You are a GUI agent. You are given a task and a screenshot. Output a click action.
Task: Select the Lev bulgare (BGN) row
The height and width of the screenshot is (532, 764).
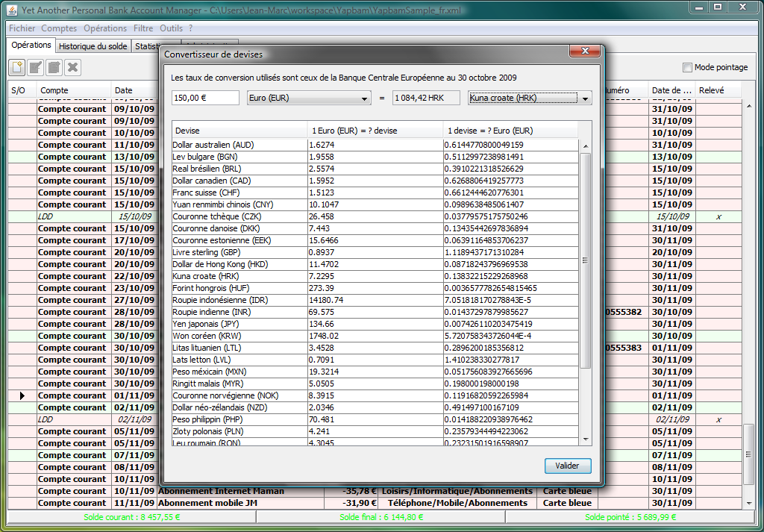375,157
